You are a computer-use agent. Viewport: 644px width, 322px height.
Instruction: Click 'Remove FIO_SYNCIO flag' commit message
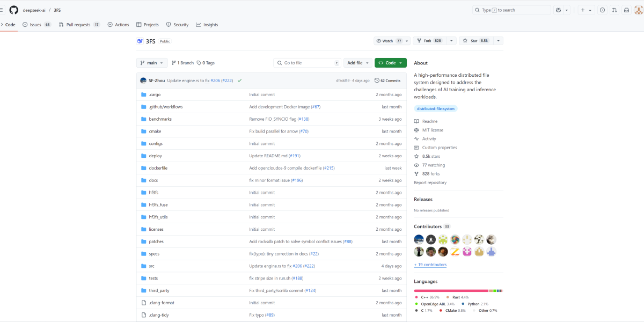click(x=273, y=119)
